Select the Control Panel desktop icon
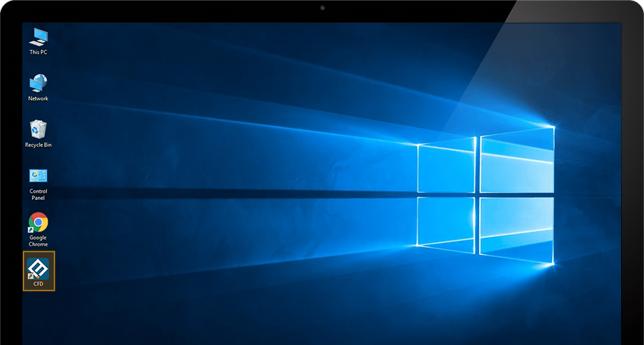 [x=38, y=176]
